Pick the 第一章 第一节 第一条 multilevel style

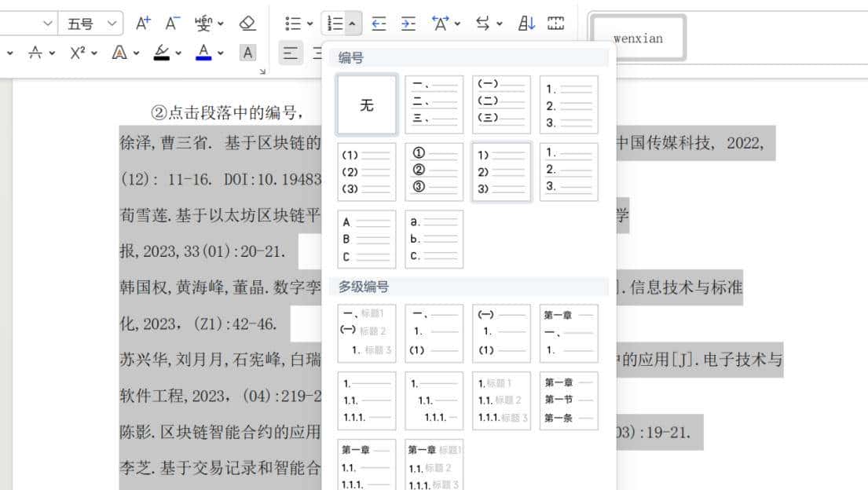(x=569, y=400)
